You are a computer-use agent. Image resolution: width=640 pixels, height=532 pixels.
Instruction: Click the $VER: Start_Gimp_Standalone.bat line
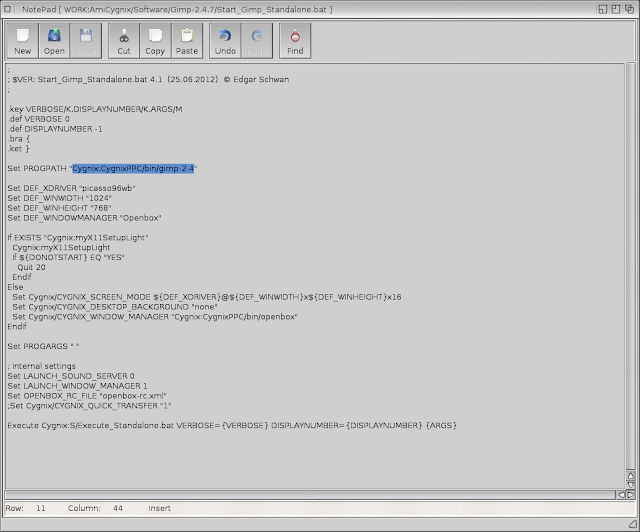pyautogui.click(x=148, y=79)
